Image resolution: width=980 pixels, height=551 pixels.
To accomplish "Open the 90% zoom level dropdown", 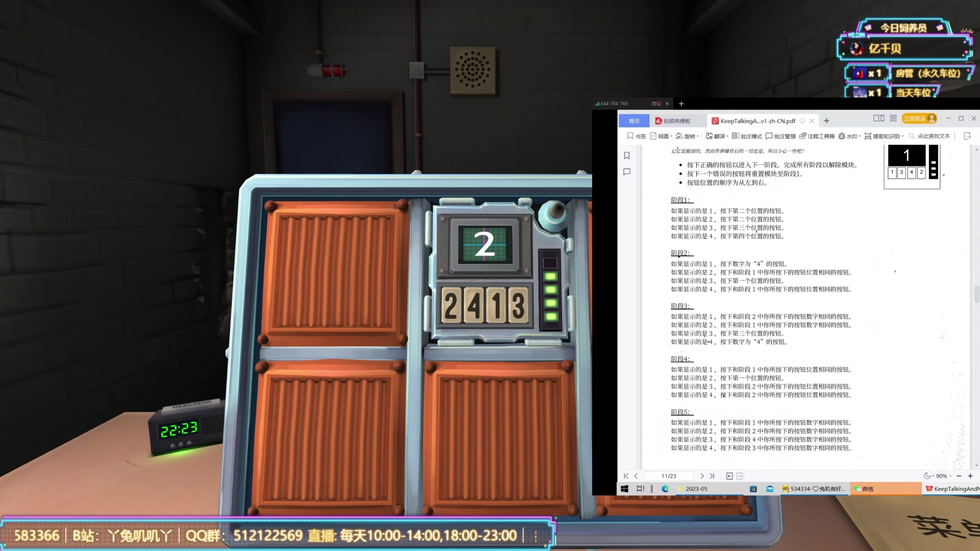I will tap(944, 476).
